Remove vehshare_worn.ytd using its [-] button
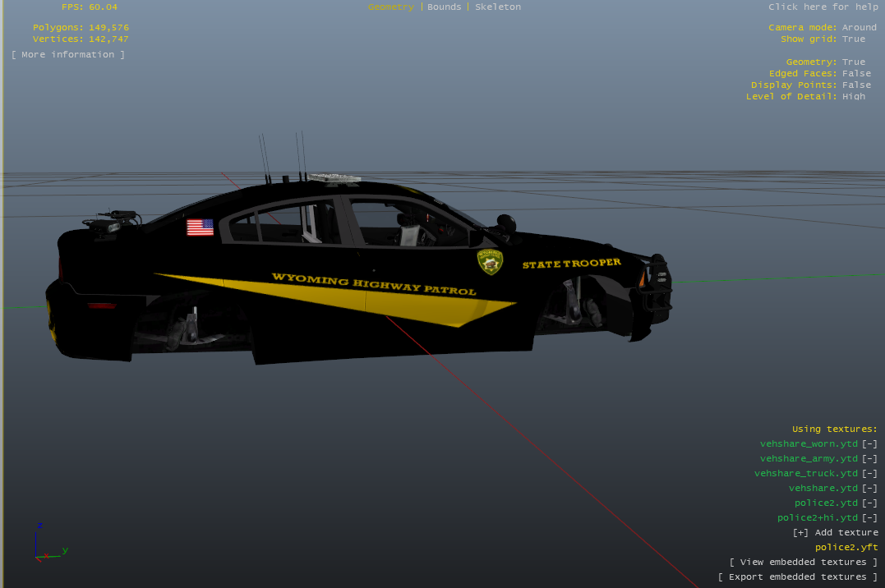The image size is (885, 588). (869, 443)
